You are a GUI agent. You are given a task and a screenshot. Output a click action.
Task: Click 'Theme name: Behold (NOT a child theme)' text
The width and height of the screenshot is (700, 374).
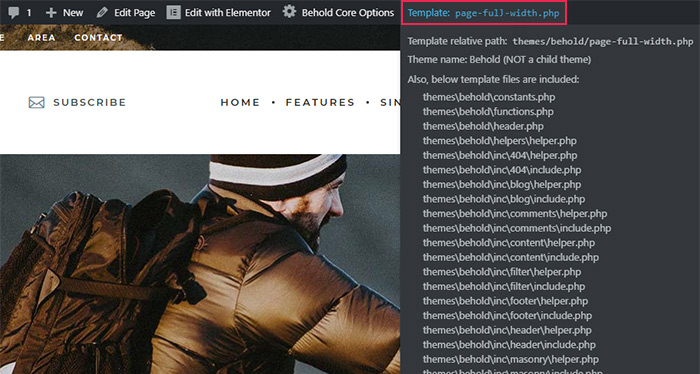499,59
